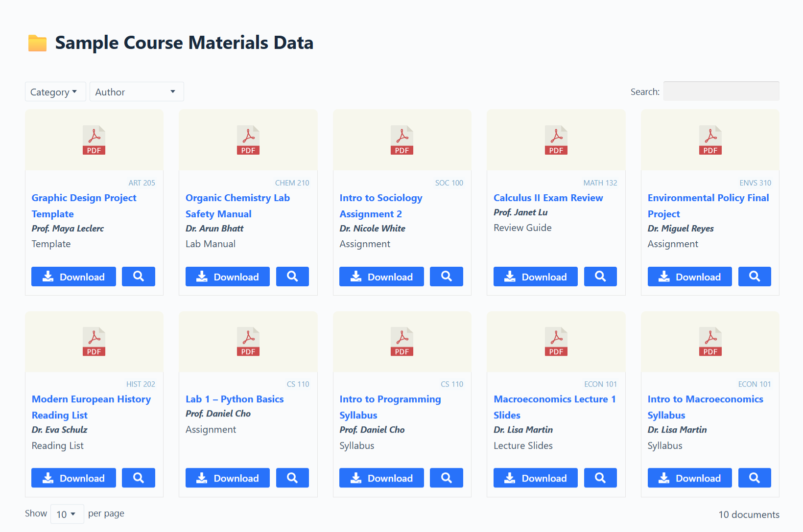
Task: Download Graphic Design Project Template
Action: click(x=73, y=277)
